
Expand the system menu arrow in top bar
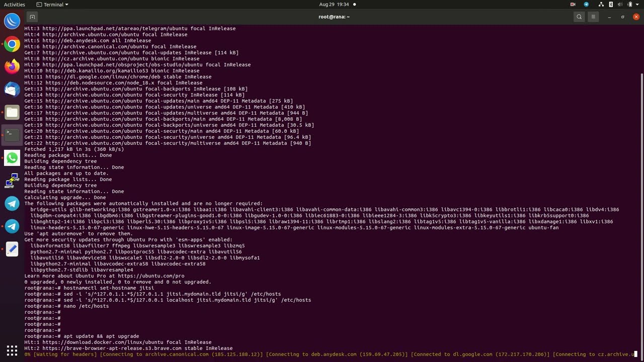[x=637, y=5]
